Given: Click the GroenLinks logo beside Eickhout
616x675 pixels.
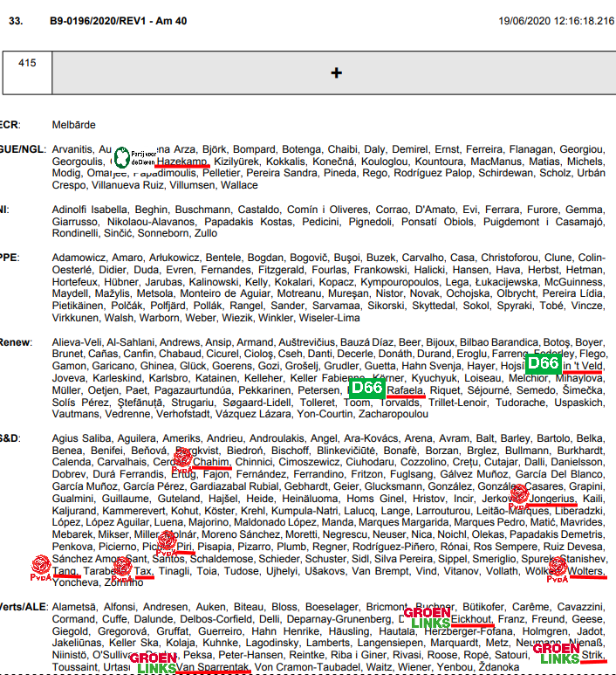Looking at the screenshot, I should (x=428, y=618).
